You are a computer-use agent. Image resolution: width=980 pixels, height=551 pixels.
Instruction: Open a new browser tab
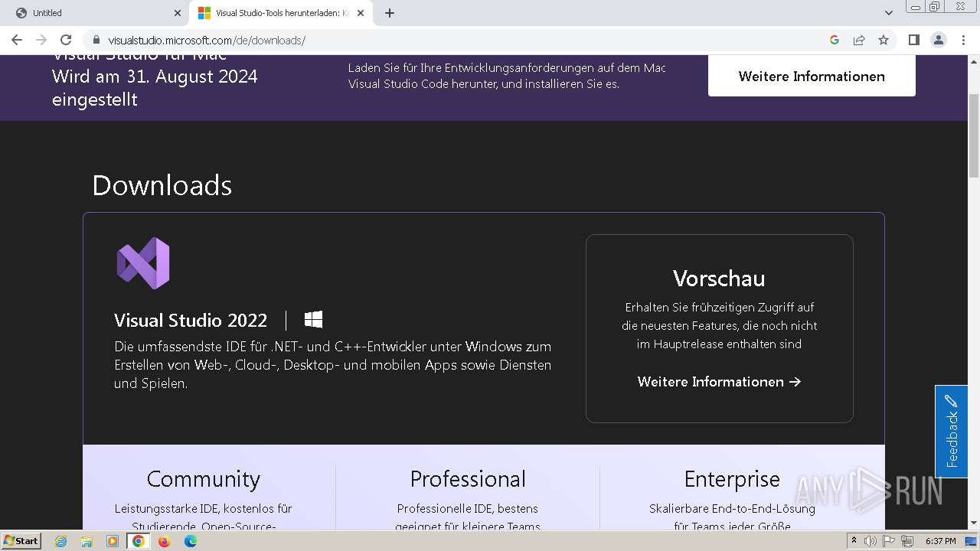tap(390, 13)
